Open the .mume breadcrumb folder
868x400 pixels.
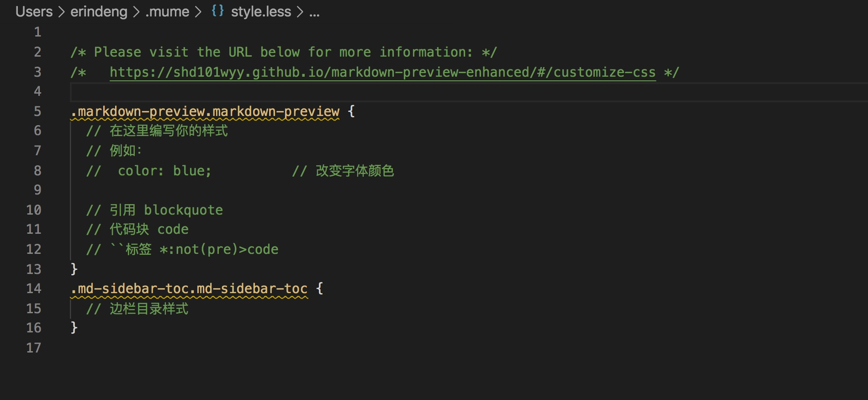click(x=167, y=11)
